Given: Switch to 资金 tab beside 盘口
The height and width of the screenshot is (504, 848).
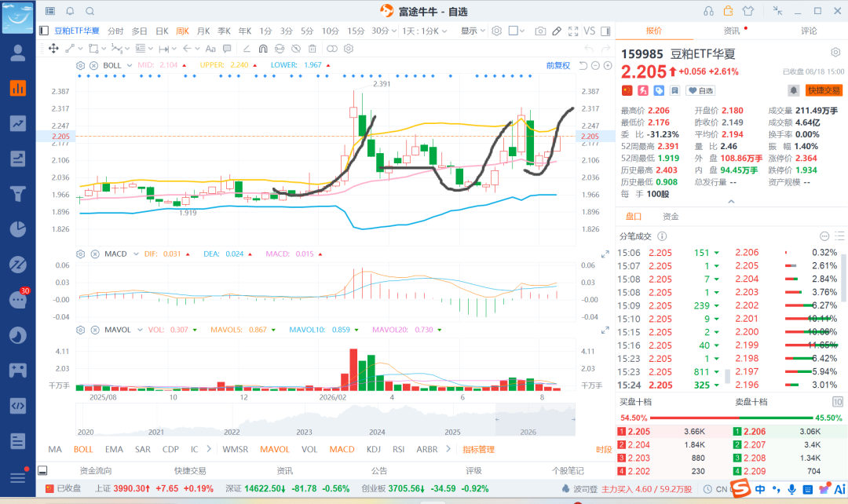Looking at the screenshot, I should (671, 217).
